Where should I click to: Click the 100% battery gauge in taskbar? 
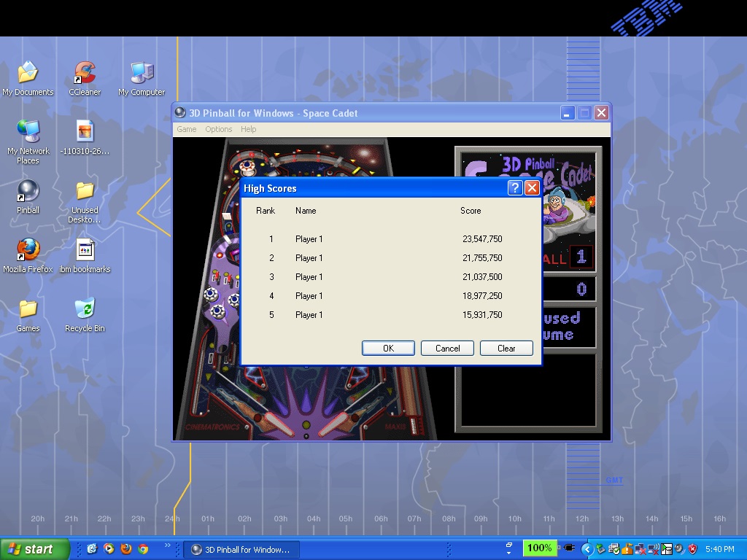(x=539, y=548)
